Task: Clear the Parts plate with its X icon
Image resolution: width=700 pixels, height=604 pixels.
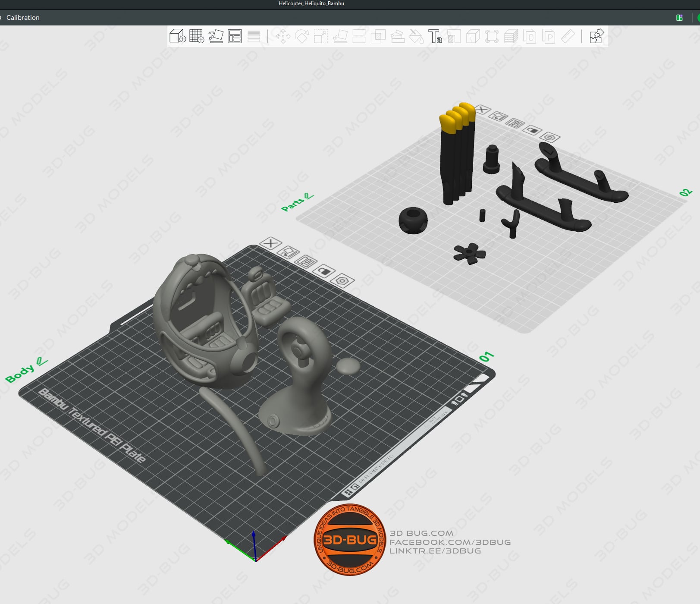Action: click(x=482, y=110)
